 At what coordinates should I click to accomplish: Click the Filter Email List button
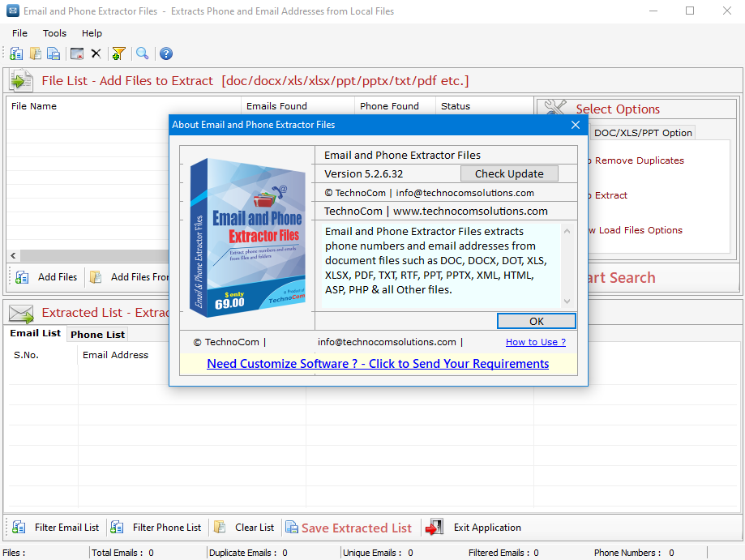click(x=56, y=528)
